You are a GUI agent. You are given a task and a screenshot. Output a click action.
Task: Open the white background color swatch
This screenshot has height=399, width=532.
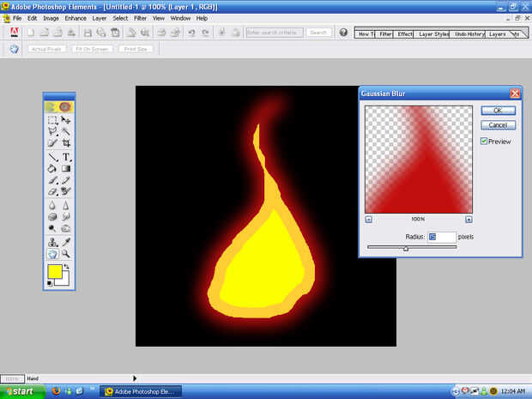click(64, 281)
